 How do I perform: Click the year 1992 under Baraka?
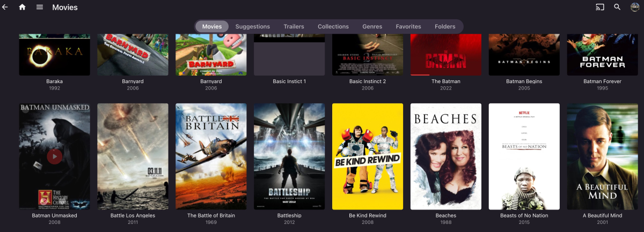(55, 88)
